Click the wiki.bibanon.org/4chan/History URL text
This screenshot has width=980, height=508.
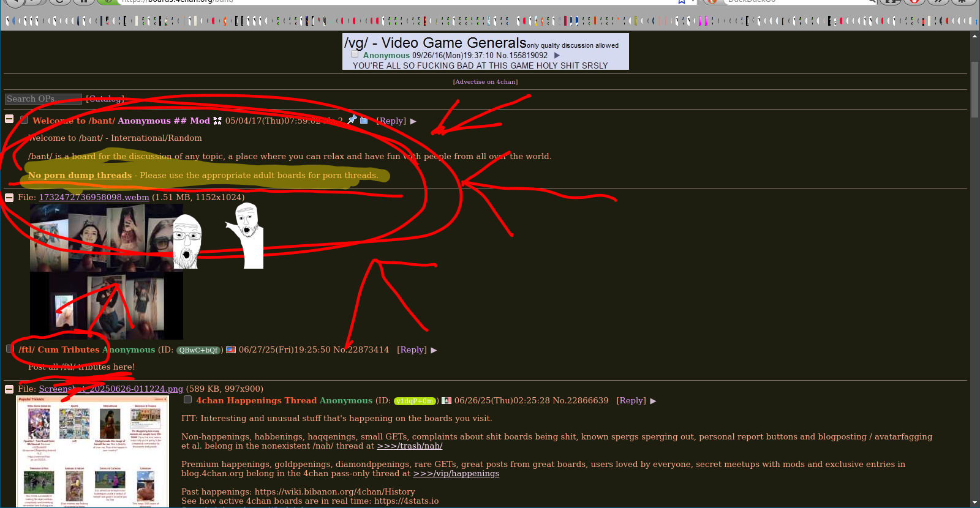pyautogui.click(x=335, y=492)
